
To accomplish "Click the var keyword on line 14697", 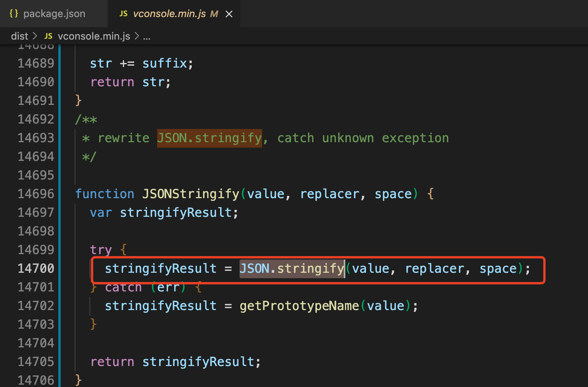I will click(101, 213).
